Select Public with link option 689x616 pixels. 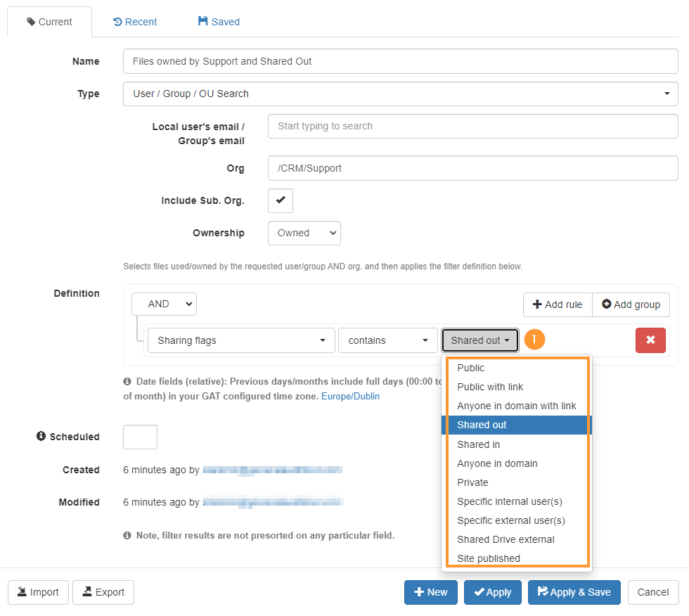coord(517,387)
